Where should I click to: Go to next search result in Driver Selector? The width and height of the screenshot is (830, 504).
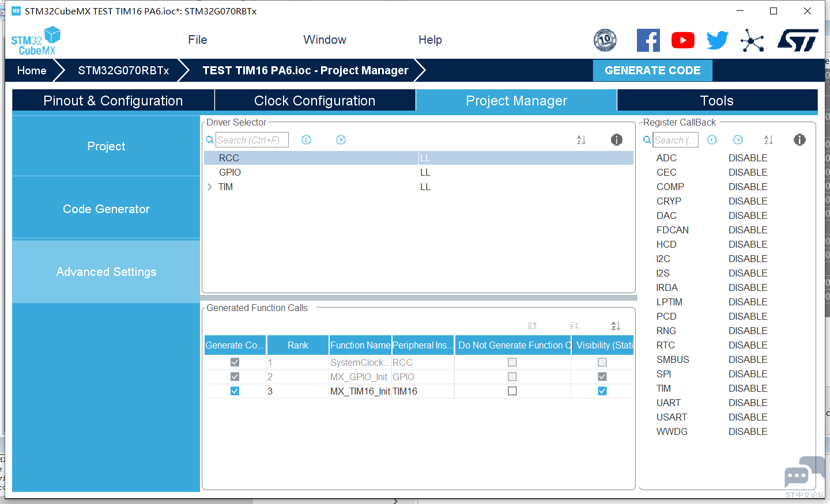[x=341, y=140]
